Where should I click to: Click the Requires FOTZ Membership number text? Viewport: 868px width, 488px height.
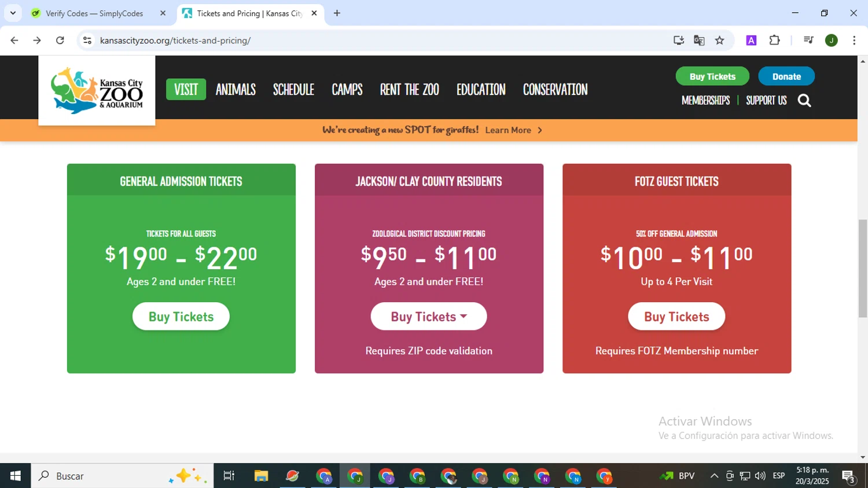coord(676,351)
